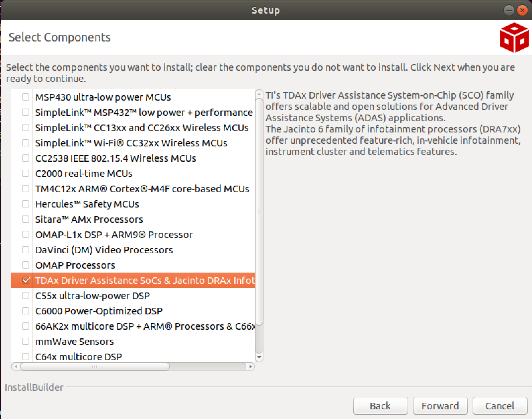Tick the C2000 real-time MCUs checkbox
The height and width of the screenshot is (419, 532).
pos(26,173)
